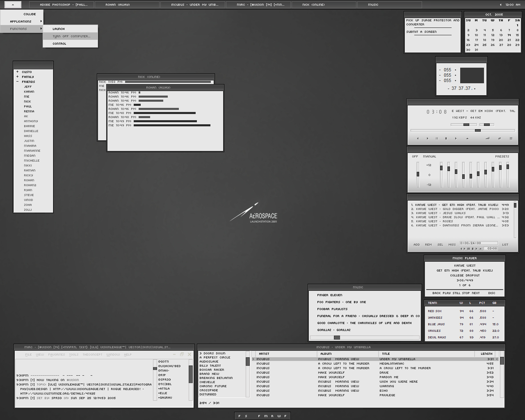Click Megalomaniac track row title
Screen dimensions: 525x420
coord(392,363)
